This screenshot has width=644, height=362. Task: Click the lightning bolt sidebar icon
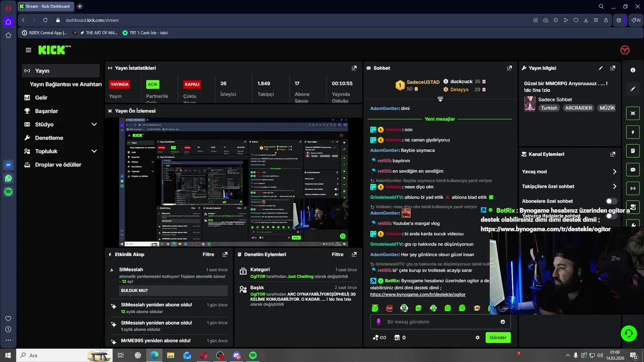(633, 132)
